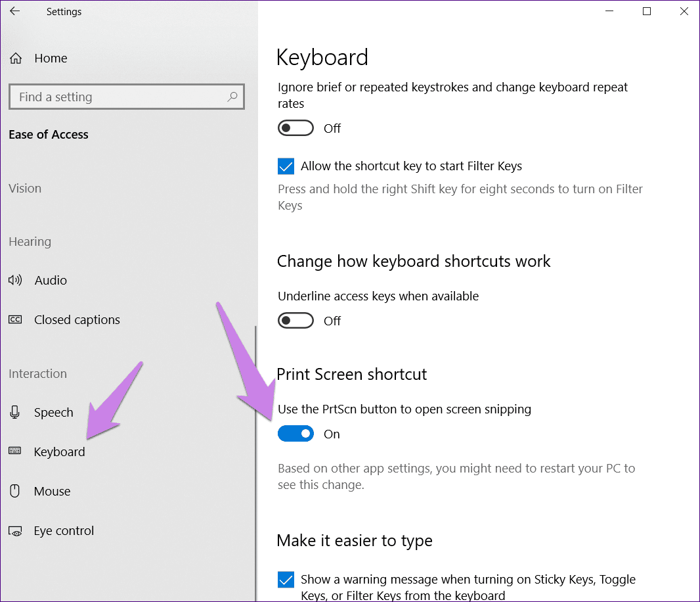This screenshot has height=602, width=700.
Task: Minimize the Settings window
Action: (x=609, y=11)
